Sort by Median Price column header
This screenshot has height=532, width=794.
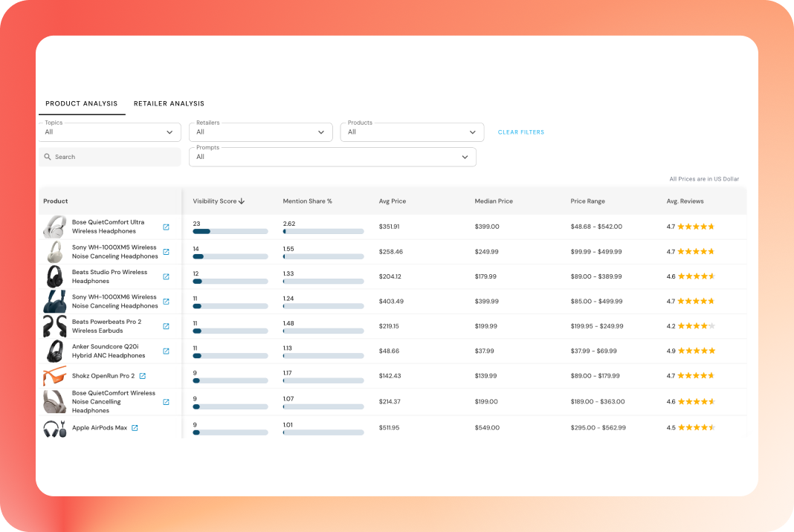pos(494,201)
